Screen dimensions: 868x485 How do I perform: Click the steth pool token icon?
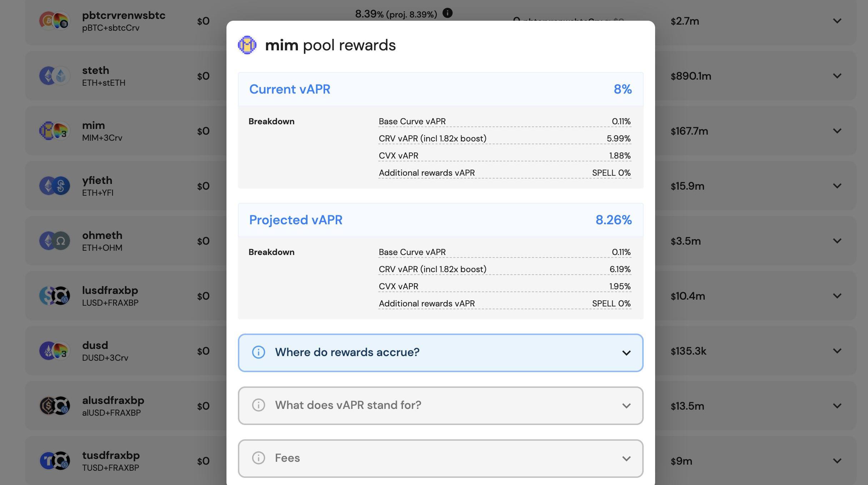54,76
